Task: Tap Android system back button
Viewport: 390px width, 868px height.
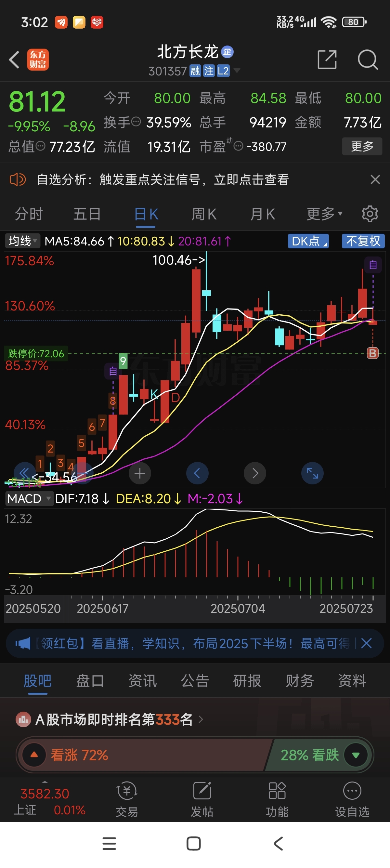Action: [x=279, y=844]
